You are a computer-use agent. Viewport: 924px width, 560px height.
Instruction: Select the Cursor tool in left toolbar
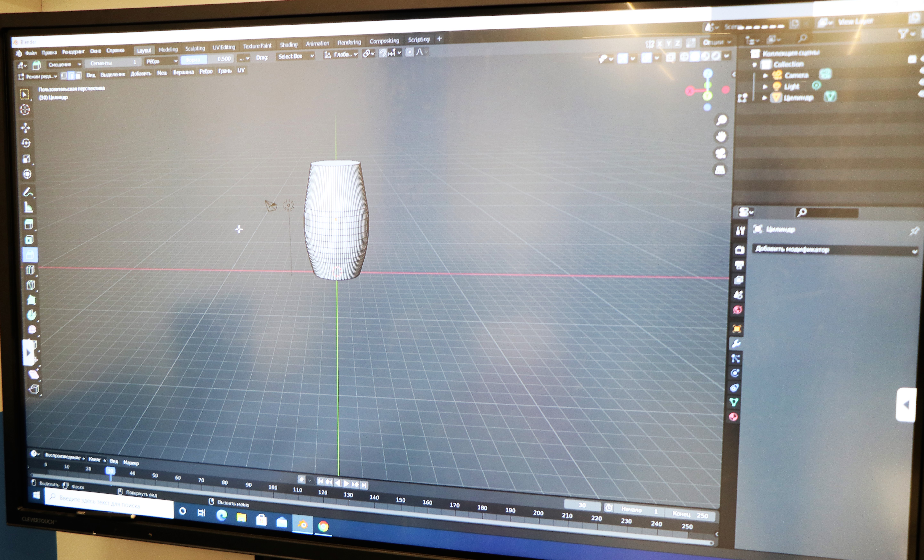pyautogui.click(x=25, y=110)
